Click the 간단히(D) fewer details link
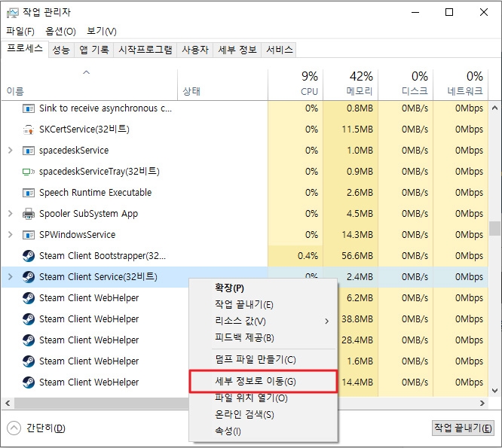 (x=46, y=428)
